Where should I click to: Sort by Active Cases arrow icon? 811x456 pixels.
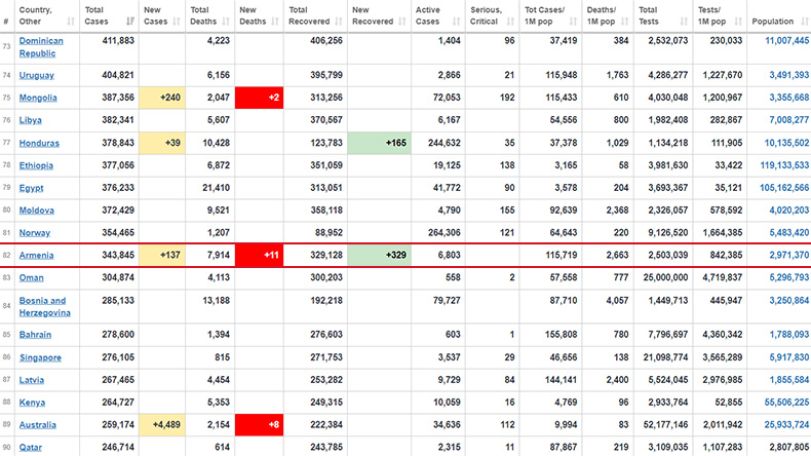[456, 21]
